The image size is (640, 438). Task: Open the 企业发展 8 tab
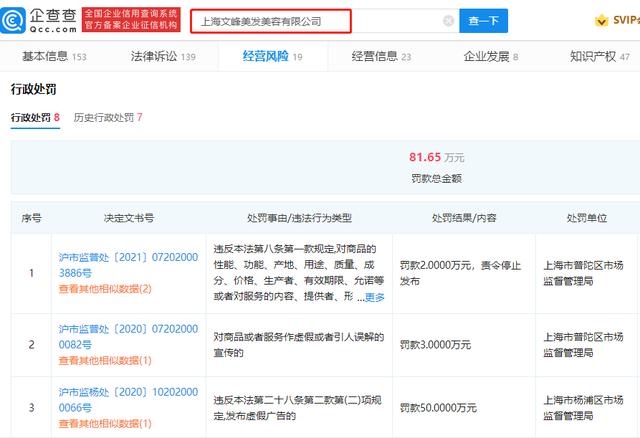click(491, 56)
